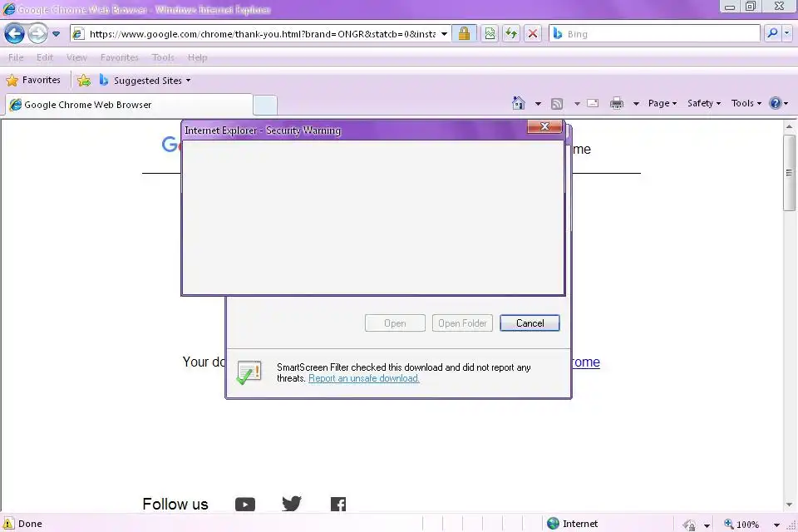Screen dimensions: 798x532
Task: Click the Google logo on page
Action: [x=171, y=145]
